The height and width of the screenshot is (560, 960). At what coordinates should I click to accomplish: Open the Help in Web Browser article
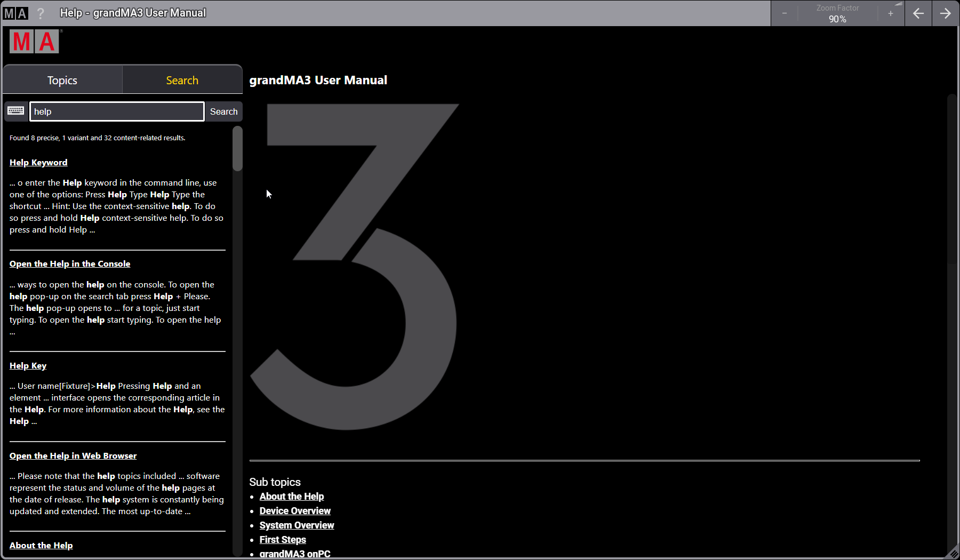pos(73,455)
